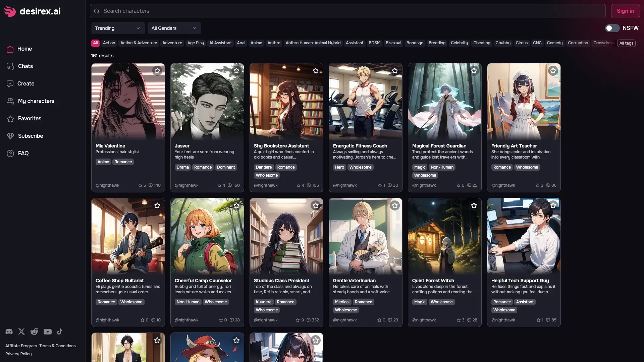
Task: Open the YouTube channel icon
Action: (x=47, y=331)
